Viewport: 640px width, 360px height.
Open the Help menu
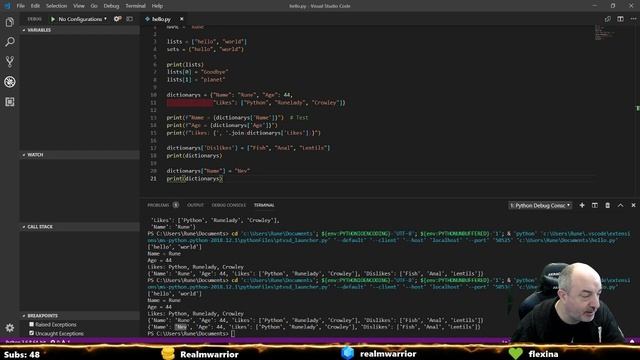click(157, 6)
